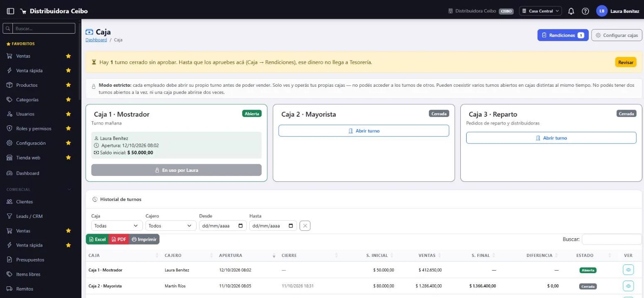The height and width of the screenshot is (298, 644).
Task: Click the 'En uso por Laura' button
Action: click(x=177, y=170)
